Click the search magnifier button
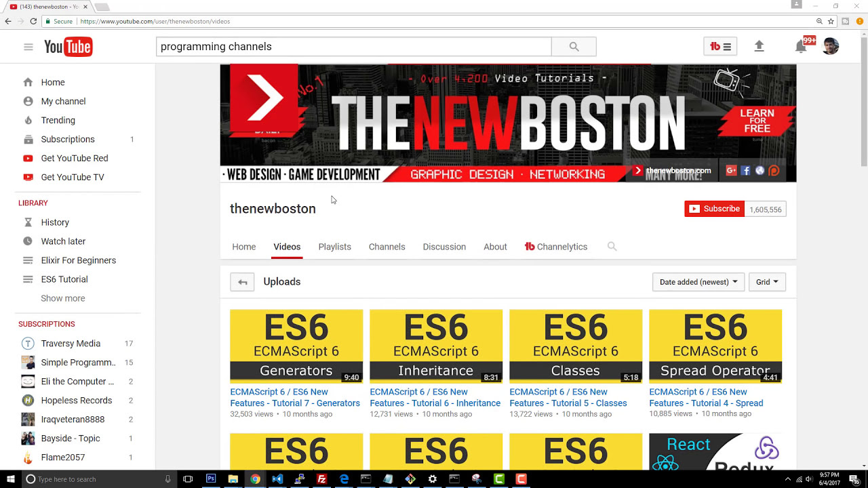 (x=574, y=47)
